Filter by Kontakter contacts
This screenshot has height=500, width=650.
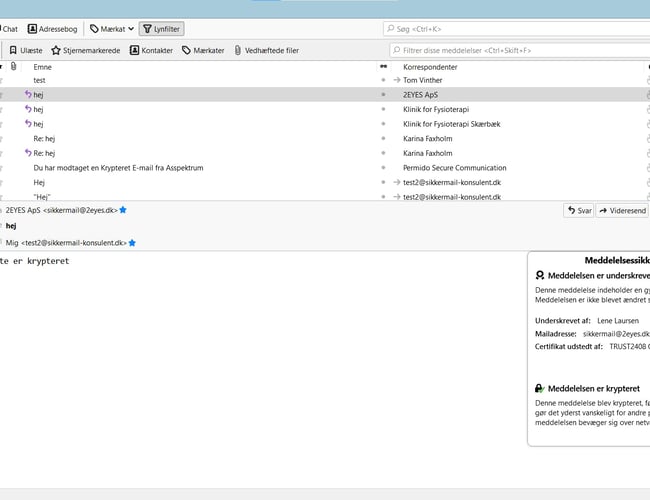pos(151,50)
